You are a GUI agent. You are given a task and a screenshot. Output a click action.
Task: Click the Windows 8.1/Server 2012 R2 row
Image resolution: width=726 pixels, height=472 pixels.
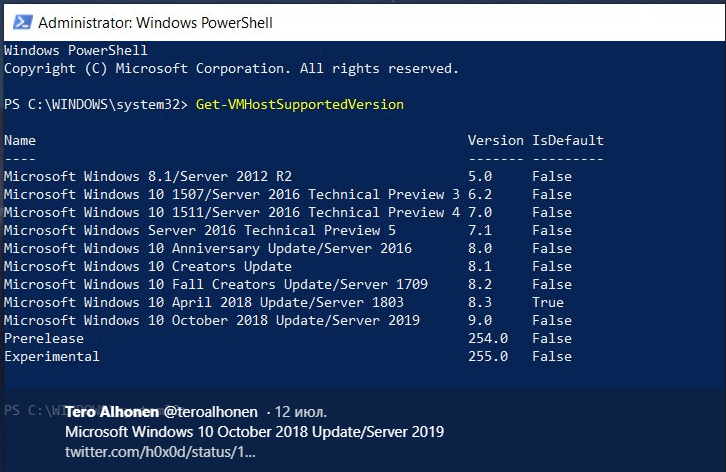tap(288, 176)
